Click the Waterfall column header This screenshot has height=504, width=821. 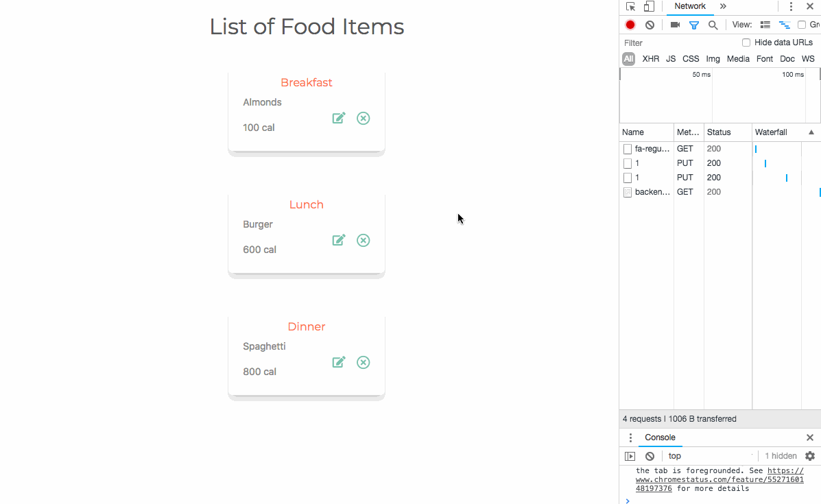[x=771, y=132]
